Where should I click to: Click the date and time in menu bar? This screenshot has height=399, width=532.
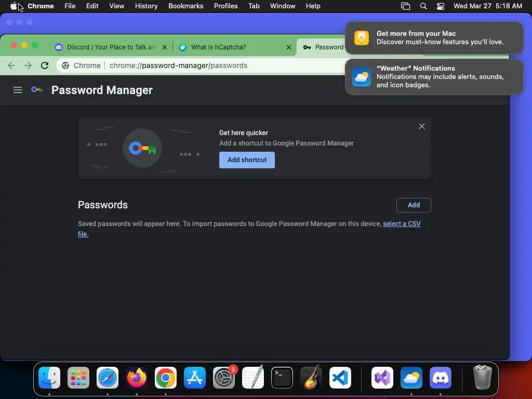[487, 6]
